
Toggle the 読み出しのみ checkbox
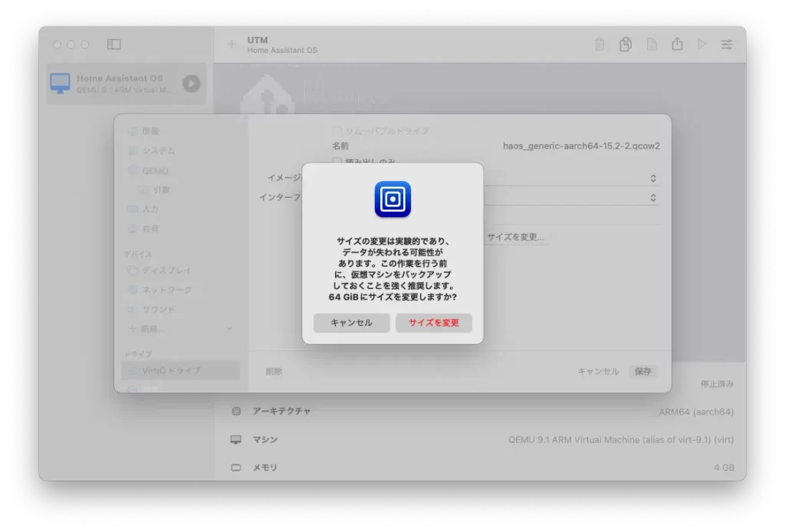tap(337, 162)
